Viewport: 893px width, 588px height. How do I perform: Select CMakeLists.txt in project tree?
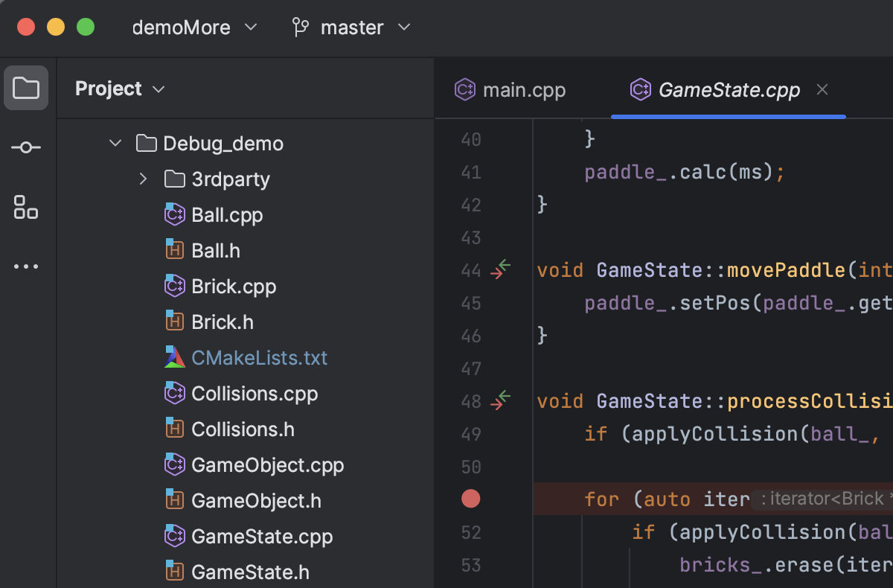tap(260, 358)
